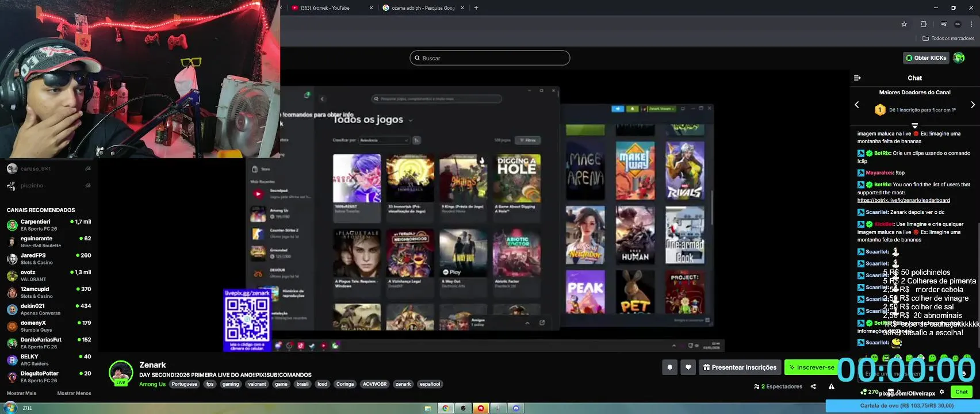980x414 pixels.
Task: Open recommended channel DieguitoPotter
Action: (x=49, y=377)
